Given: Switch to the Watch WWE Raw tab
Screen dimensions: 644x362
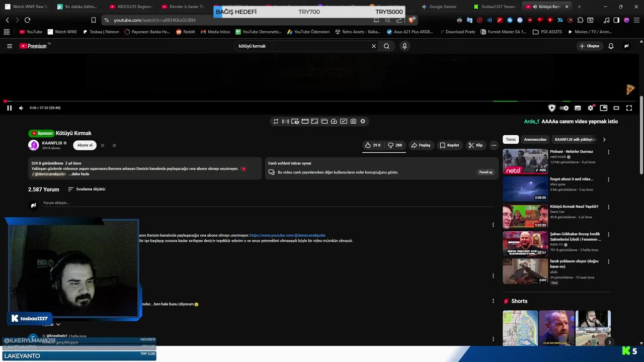Looking at the screenshot, I should 26,7.
